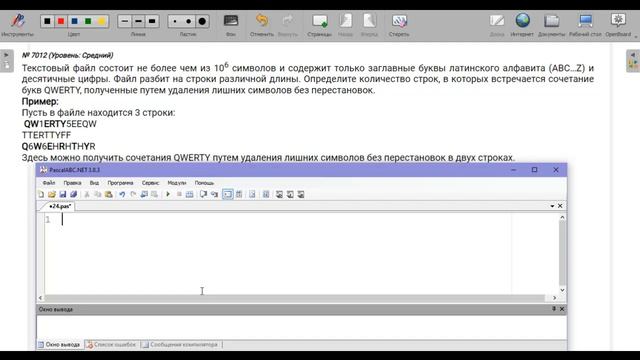
Task: Open the Инструменты pen tools menu
Action: pyautogui.click(x=17, y=24)
